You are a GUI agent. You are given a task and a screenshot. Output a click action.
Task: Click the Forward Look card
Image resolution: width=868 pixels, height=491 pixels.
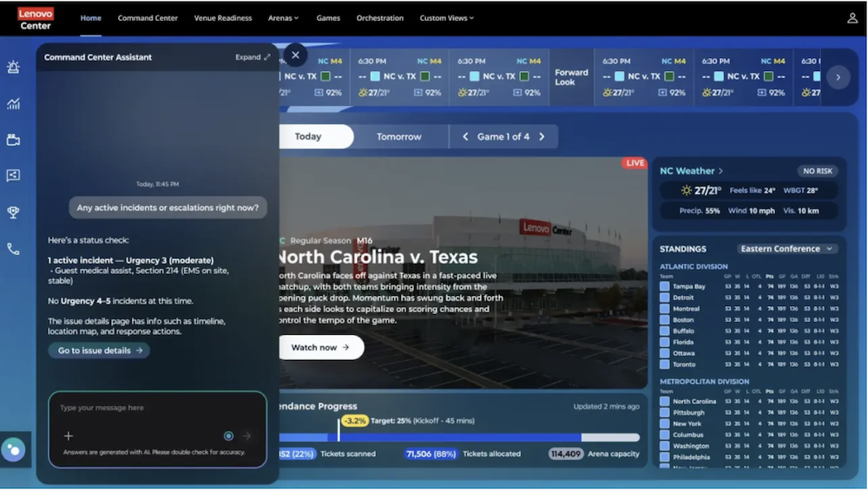(x=571, y=77)
